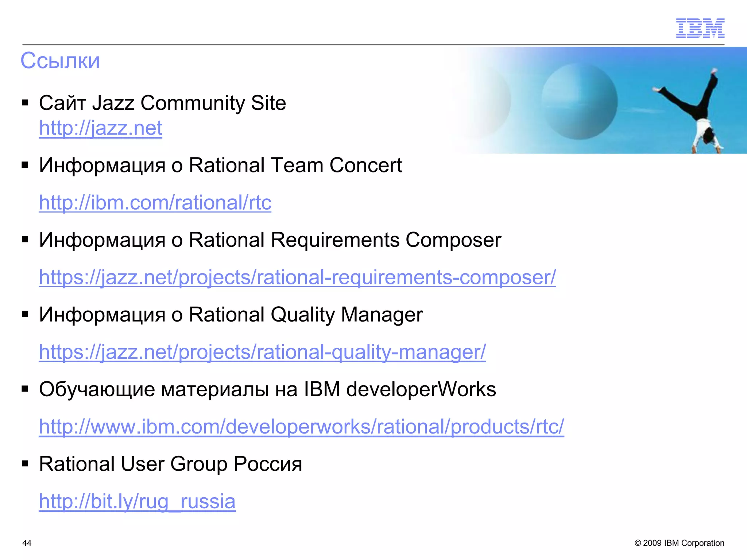Click the slide title 'Ссылки'
Viewport: 747px width, 560px height.
(60, 61)
